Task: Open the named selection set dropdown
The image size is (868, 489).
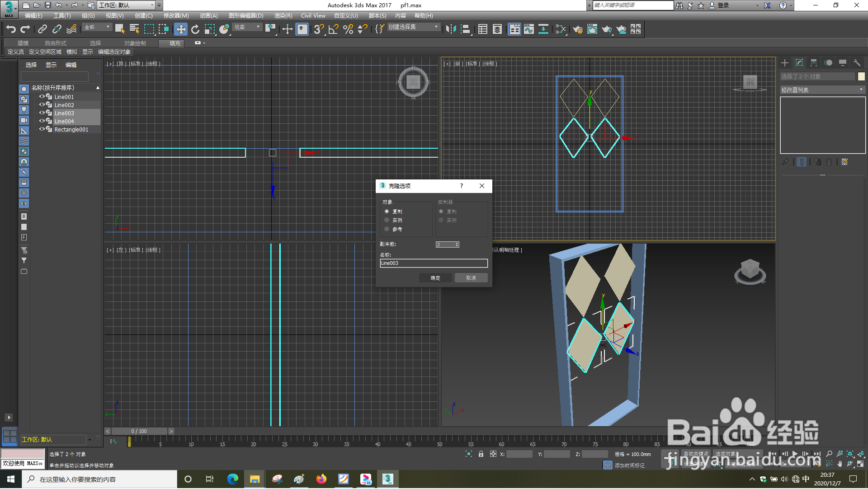Action: 436,27
